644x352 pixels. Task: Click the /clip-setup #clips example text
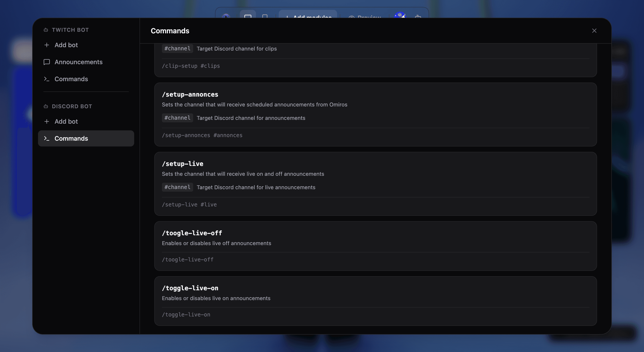(x=191, y=66)
